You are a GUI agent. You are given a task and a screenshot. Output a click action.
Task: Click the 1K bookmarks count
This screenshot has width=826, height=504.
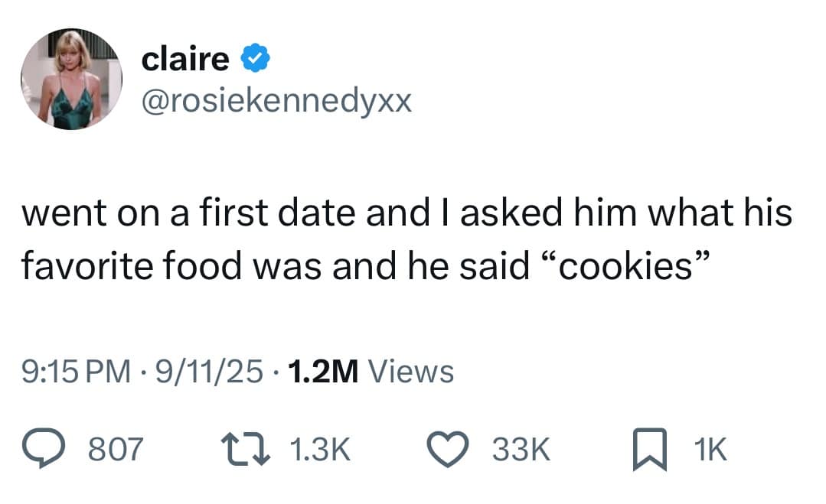[710, 450]
